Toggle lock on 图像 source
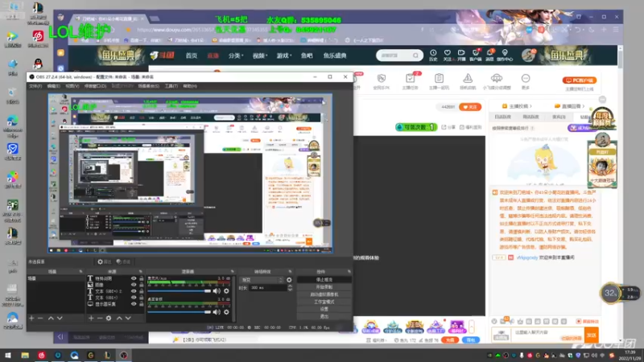 pos(142,285)
